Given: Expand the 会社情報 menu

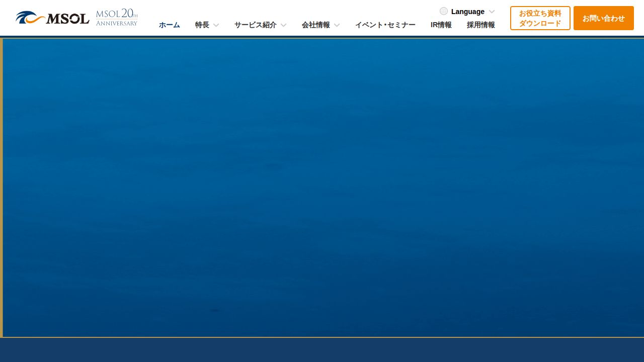Looking at the screenshot, I should click(321, 25).
